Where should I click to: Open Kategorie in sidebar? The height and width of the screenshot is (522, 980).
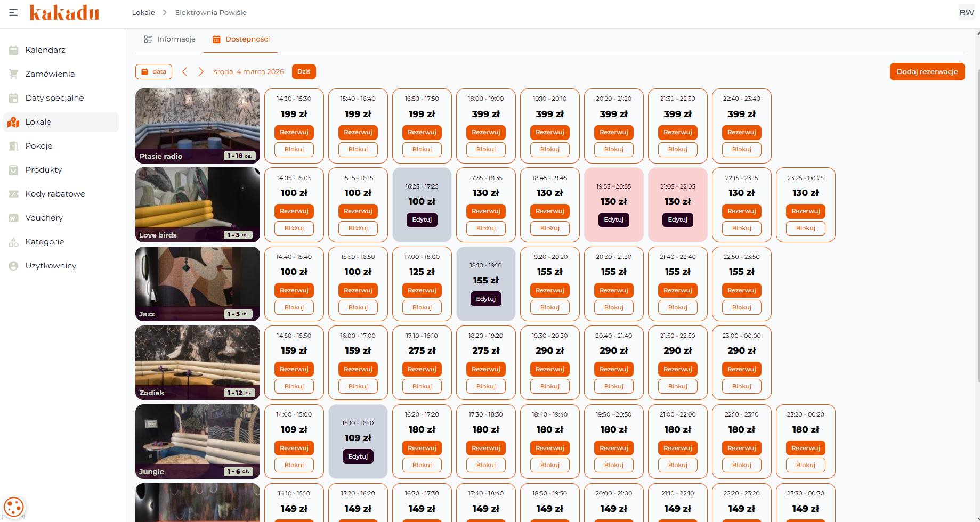tap(44, 242)
